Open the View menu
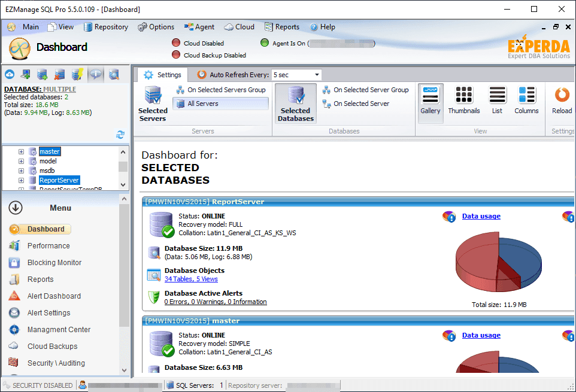Viewport: 576px width, 392px height. point(61,27)
